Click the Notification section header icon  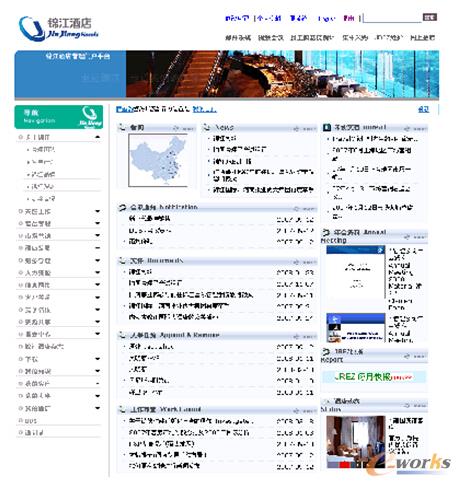(122, 208)
